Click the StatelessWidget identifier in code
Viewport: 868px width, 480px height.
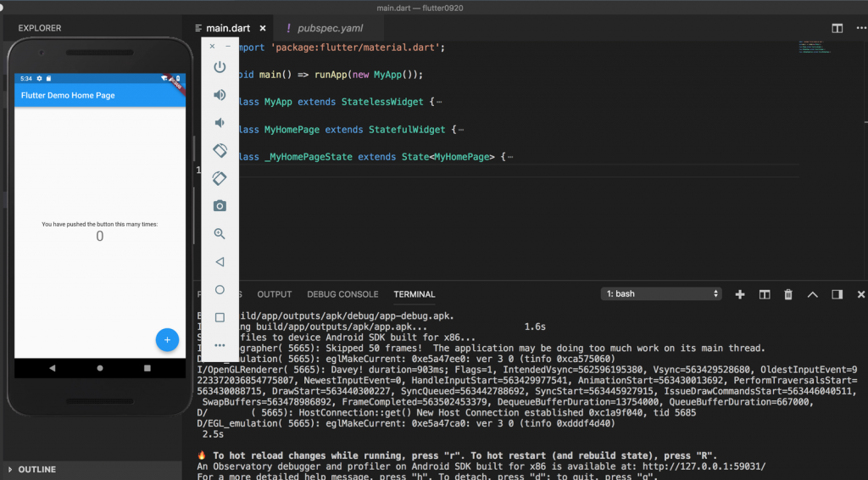point(382,102)
